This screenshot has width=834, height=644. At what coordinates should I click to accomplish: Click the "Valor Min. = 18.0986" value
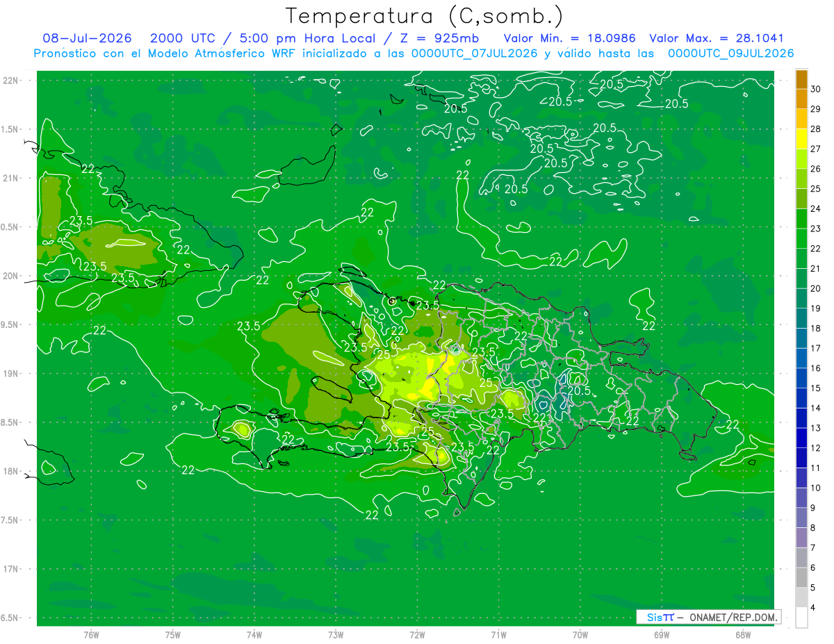coord(569,38)
